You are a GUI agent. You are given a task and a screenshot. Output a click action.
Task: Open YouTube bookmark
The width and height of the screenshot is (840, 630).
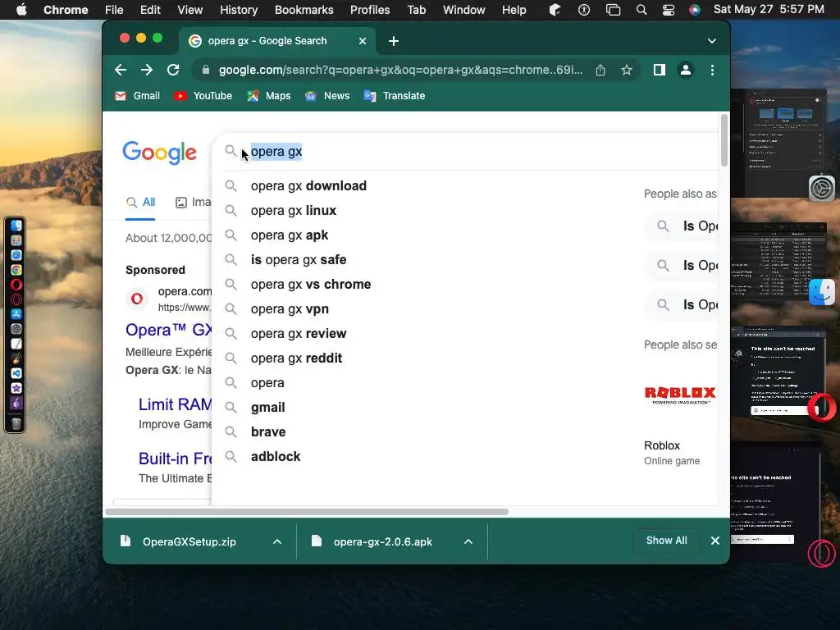point(203,96)
